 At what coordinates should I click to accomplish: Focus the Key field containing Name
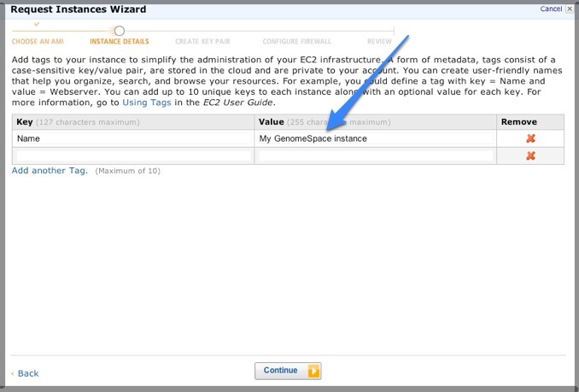tap(133, 138)
